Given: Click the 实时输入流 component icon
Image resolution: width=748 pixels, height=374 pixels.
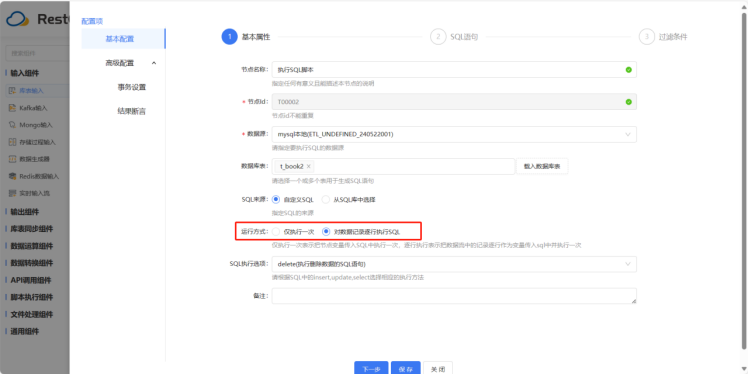Looking at the screenshot, I should pyautogui.click(x=13, y=193).
